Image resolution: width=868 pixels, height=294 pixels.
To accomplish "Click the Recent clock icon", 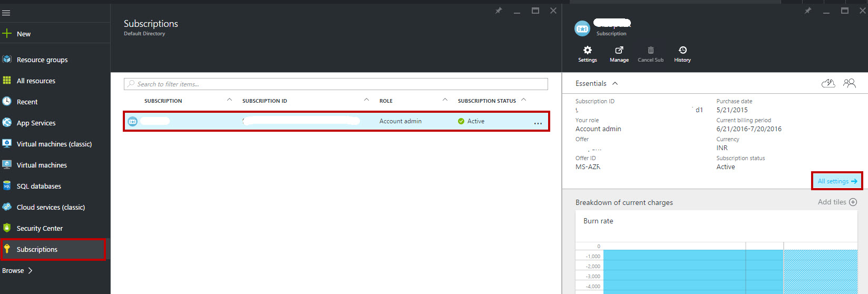I will click(x=7, y=102).
